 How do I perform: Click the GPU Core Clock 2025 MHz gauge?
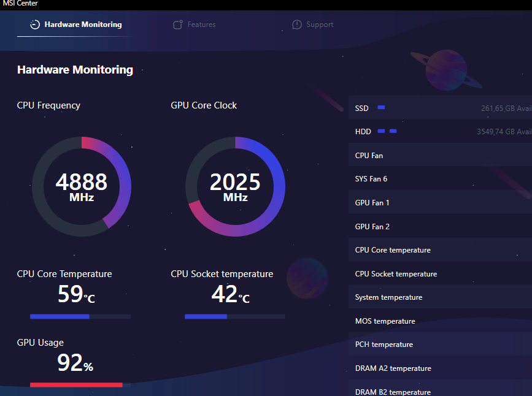(x=235, y=186)
